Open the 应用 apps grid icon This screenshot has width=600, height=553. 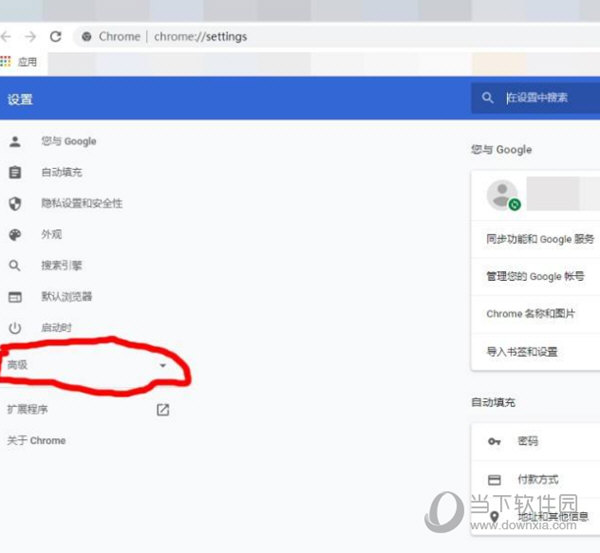click(x=5, y=61)
